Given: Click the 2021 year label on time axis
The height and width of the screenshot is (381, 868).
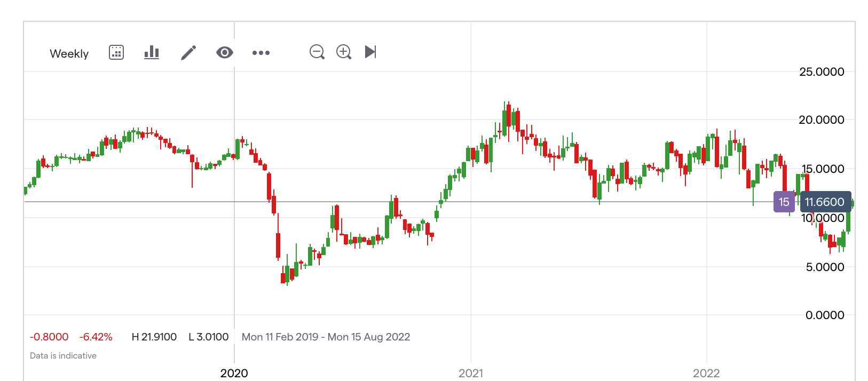Looking at the screenshot, I should (x=471, y=373).
